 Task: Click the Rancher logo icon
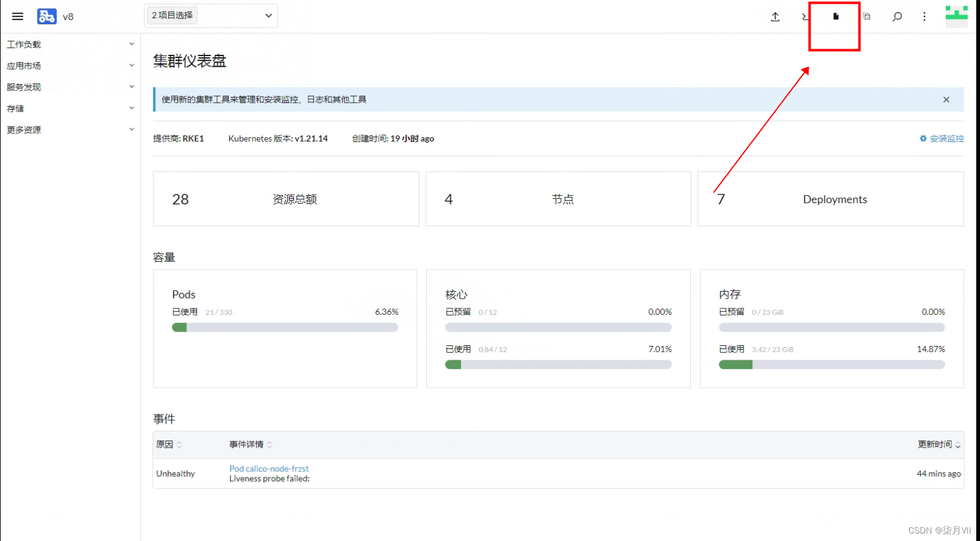pos(47,17)
